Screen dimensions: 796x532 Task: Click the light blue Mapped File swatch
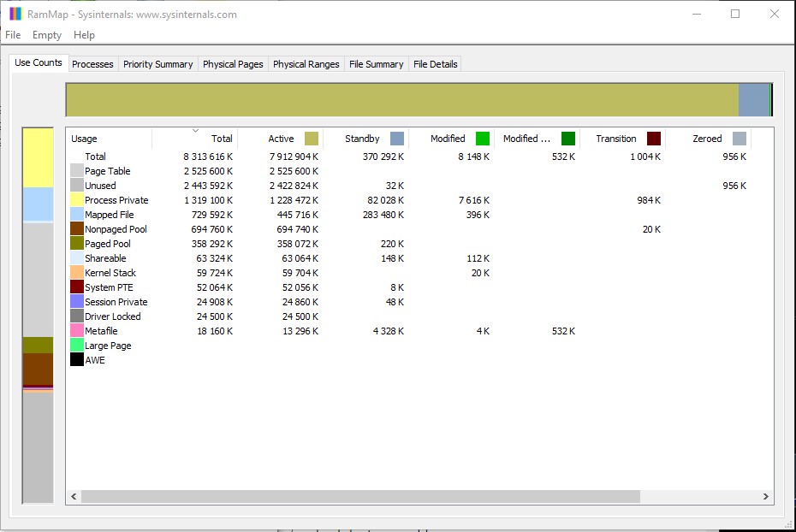tap(77, 215)
